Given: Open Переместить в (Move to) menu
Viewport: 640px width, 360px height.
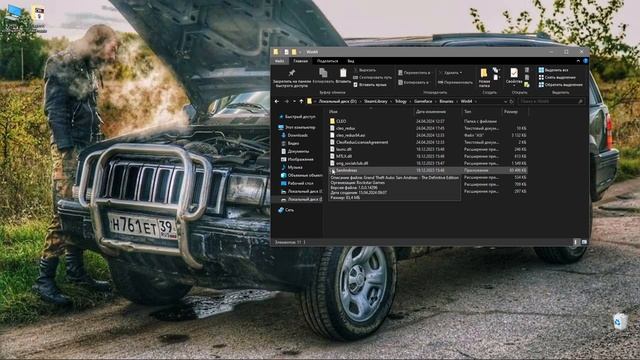Looking at the screenshot, I should pos(414,73).
